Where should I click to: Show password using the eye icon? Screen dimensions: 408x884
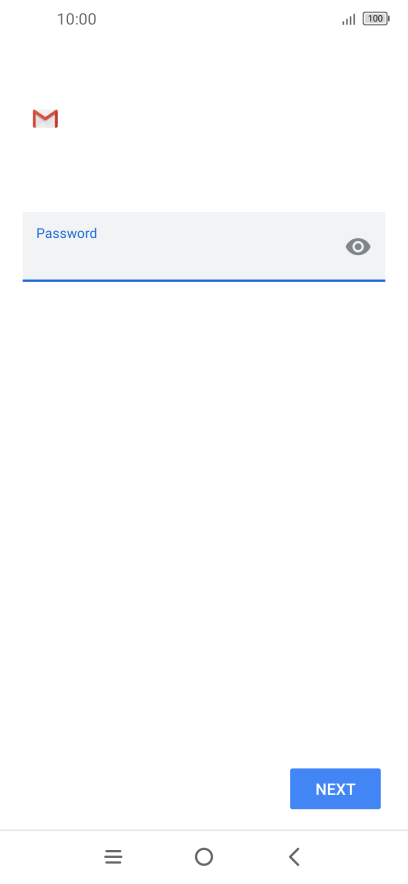click(x=358, y=246)
